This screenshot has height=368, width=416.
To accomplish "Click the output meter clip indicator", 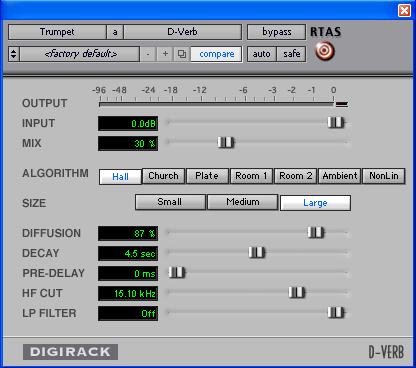I will coord(342,104).
